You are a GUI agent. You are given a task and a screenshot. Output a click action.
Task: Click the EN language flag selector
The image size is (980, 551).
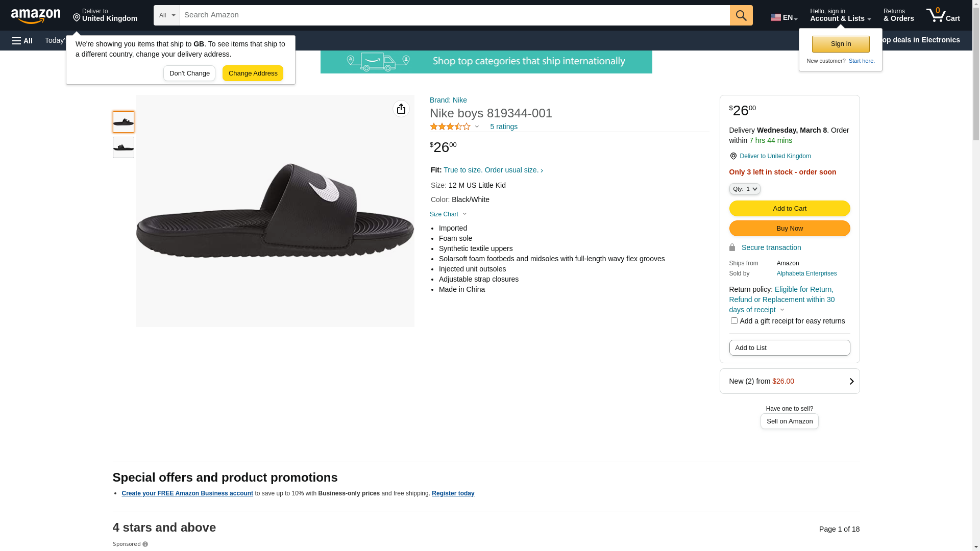point(783,17)
